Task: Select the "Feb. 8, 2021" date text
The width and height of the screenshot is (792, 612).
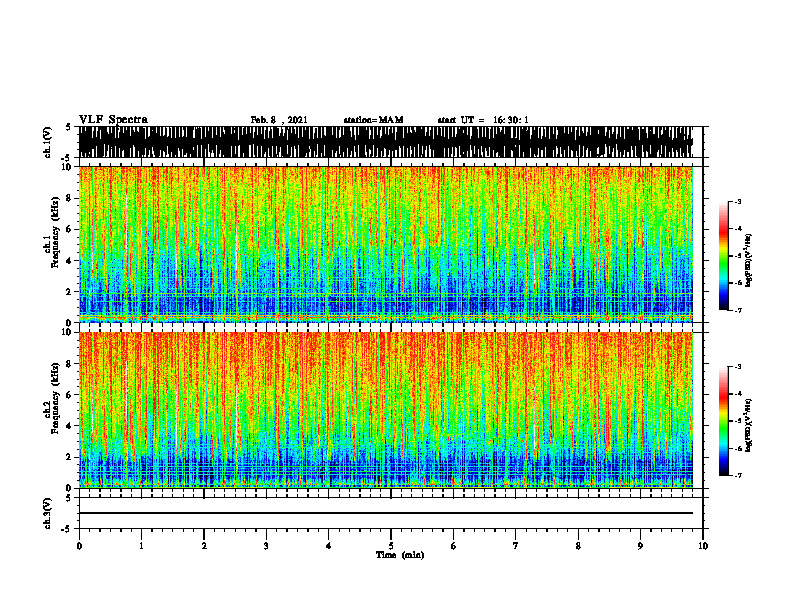Action: tap(279, 120)
